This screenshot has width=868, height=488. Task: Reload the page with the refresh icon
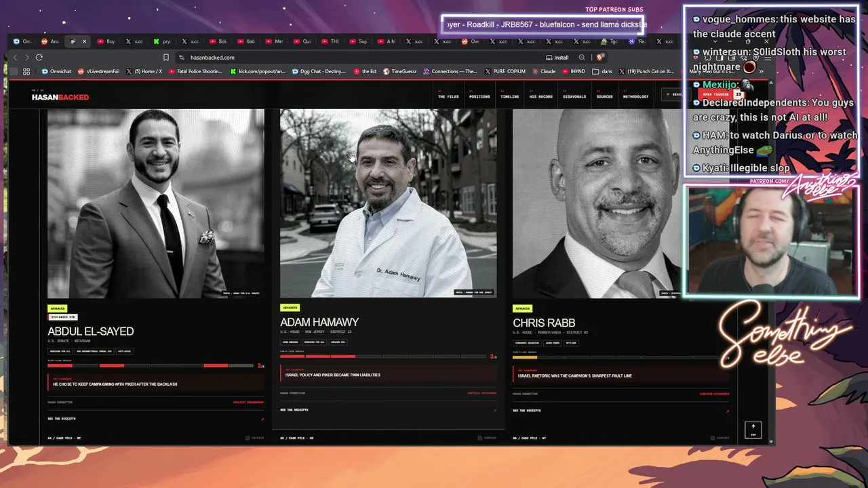39,58
